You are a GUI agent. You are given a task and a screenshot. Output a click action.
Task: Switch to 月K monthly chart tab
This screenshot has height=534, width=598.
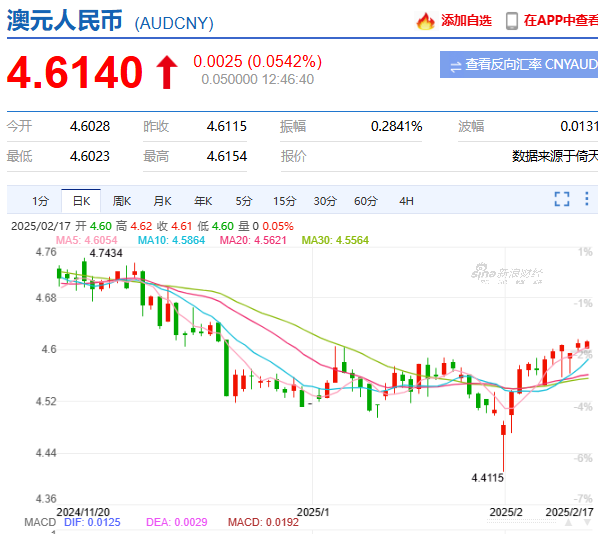coord(162,201)
